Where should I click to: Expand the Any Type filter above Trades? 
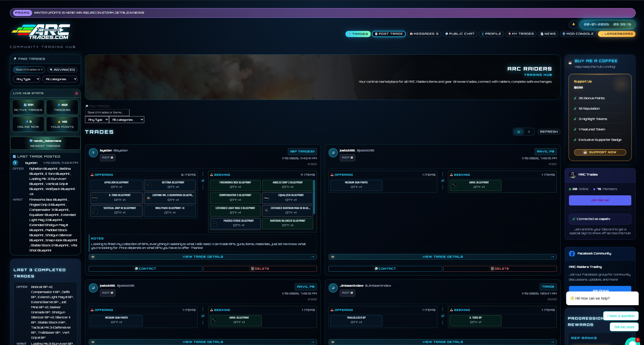click(97, 119)
